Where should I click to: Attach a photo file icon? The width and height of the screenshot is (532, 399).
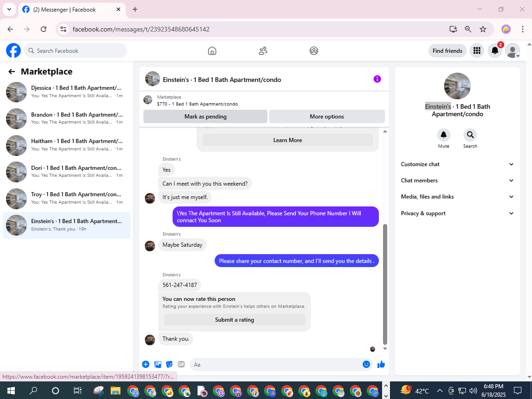point(158,364)
